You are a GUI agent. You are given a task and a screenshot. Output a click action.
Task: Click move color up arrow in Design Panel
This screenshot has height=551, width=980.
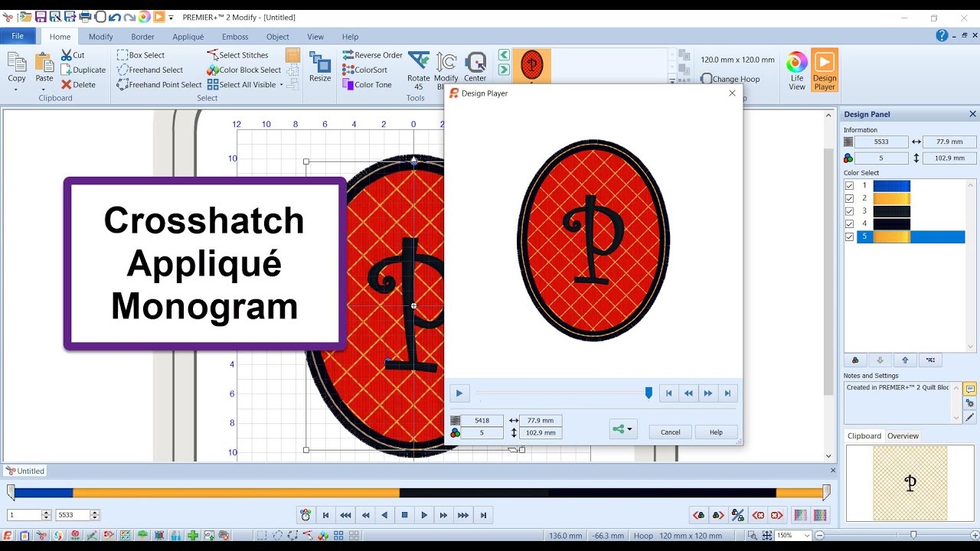(x=905, y=360)
